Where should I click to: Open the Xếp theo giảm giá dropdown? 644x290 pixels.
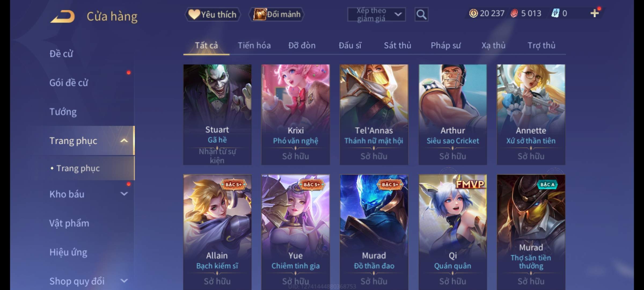pos(376,15)
